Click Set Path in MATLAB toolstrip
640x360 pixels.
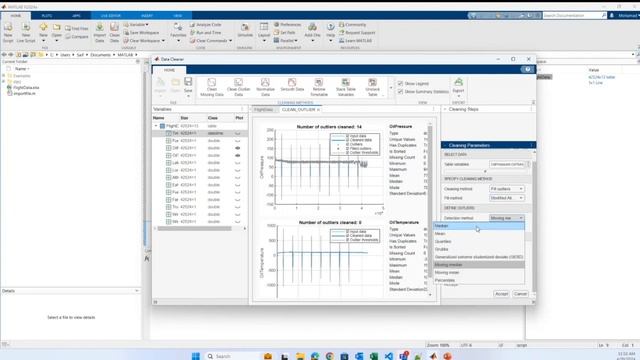[x=285, y=33]
